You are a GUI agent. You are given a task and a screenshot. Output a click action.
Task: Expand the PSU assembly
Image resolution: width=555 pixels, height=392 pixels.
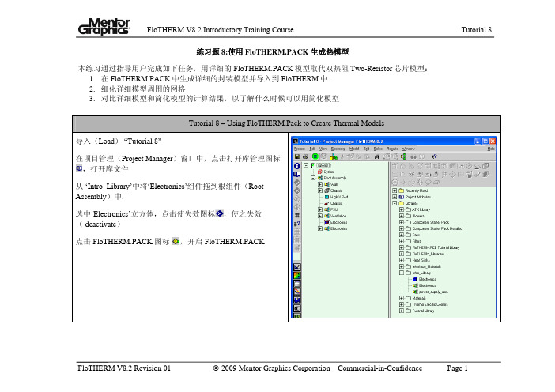point(320,209)
